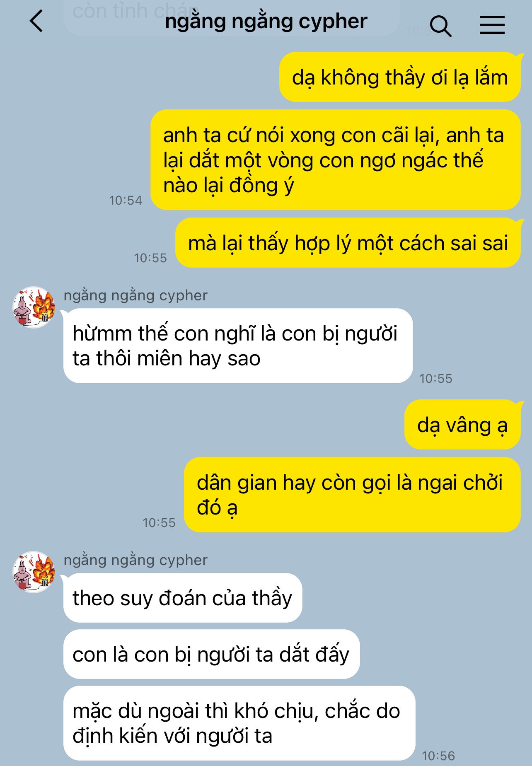
Task: Tap the back arrow icon
Action: point(36,21)
